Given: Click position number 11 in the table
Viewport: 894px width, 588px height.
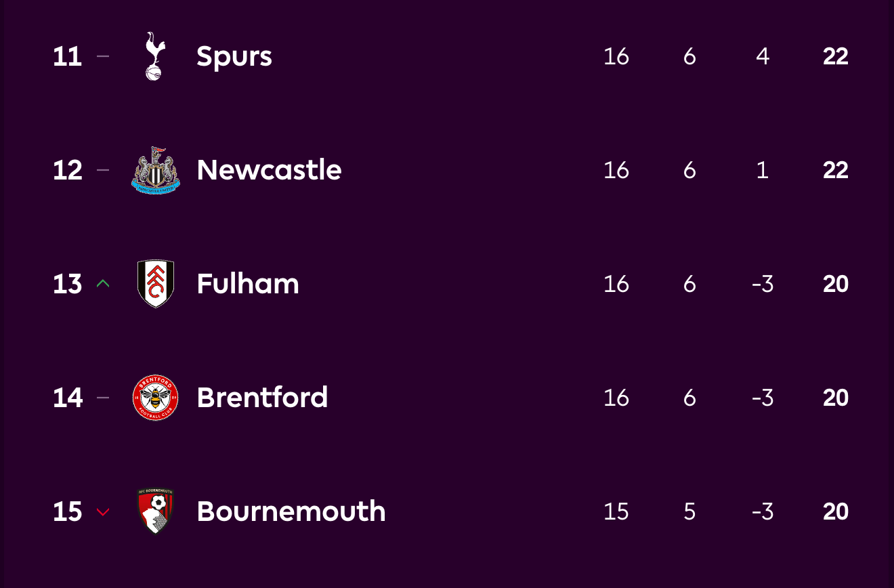Looking at the screenshot, I should (x=68, y=56).
